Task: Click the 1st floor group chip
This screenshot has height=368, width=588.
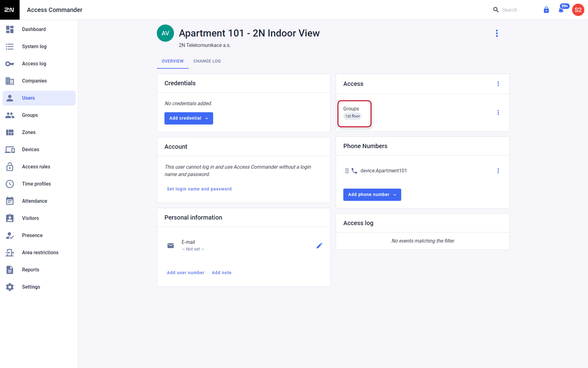Action: tap(352, 116)
